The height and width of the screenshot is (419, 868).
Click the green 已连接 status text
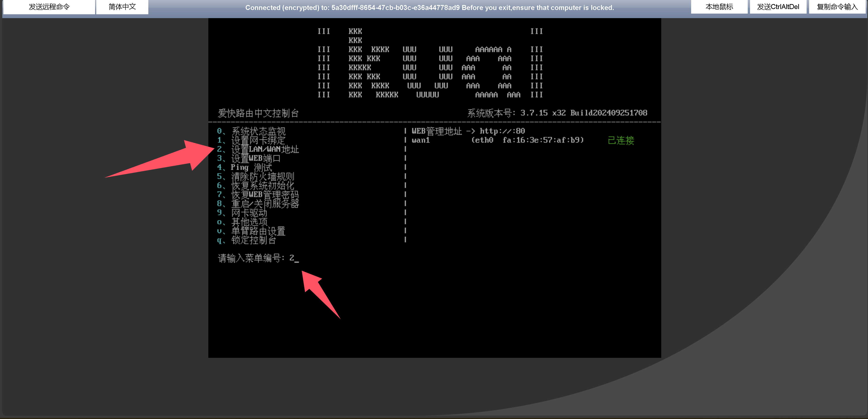click(621, 141)
